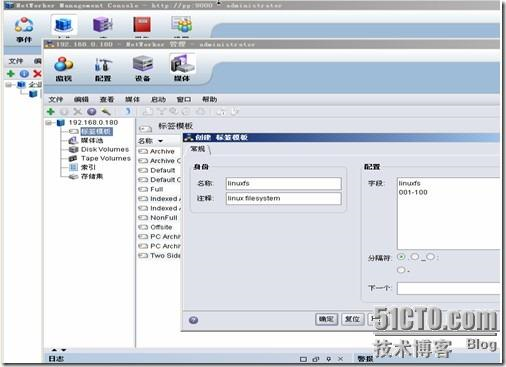
Task: Click the 警报 panel label
Action: (x=365, y=359)
